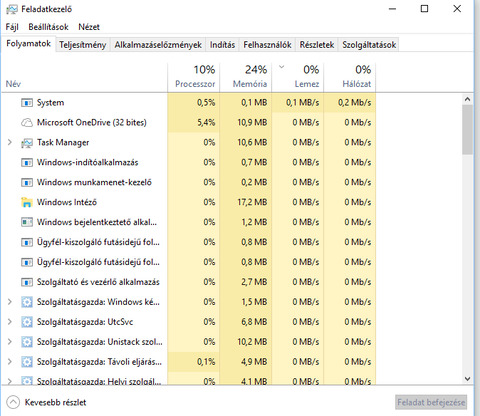The image size is (480, 416).
Task: Expand the Task Manager process group
Action: 10,142
